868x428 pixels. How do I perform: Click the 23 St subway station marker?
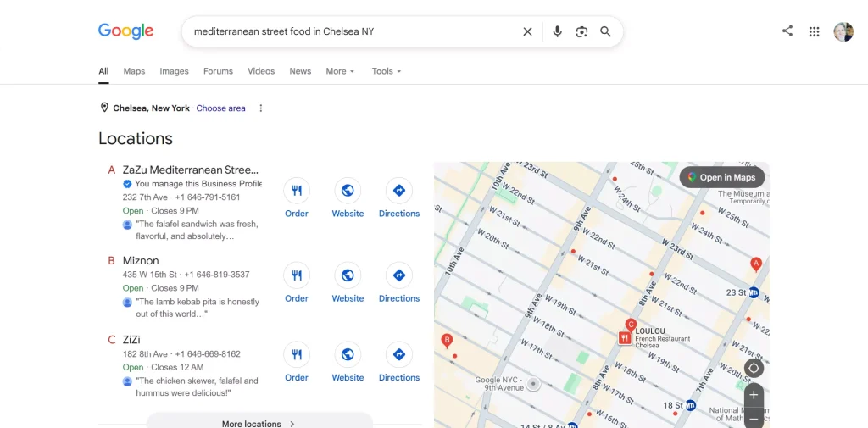tap(754, 292)
